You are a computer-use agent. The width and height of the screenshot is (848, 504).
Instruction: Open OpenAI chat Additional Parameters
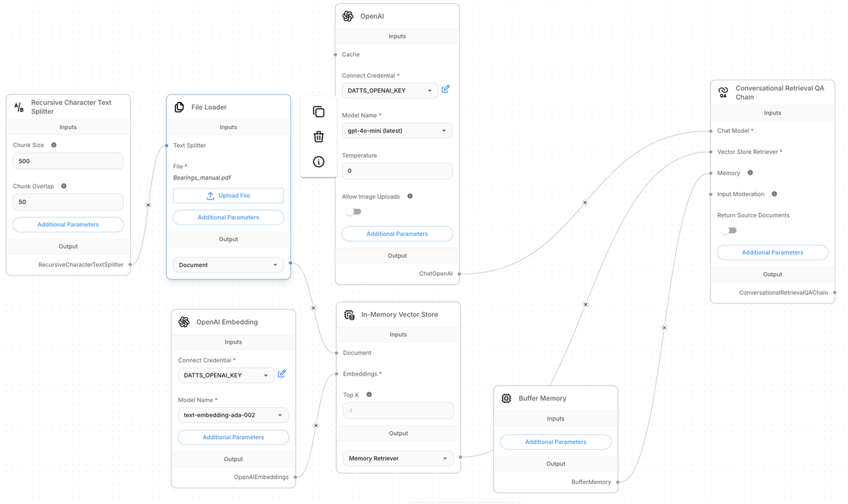click(x=397, y=234)
